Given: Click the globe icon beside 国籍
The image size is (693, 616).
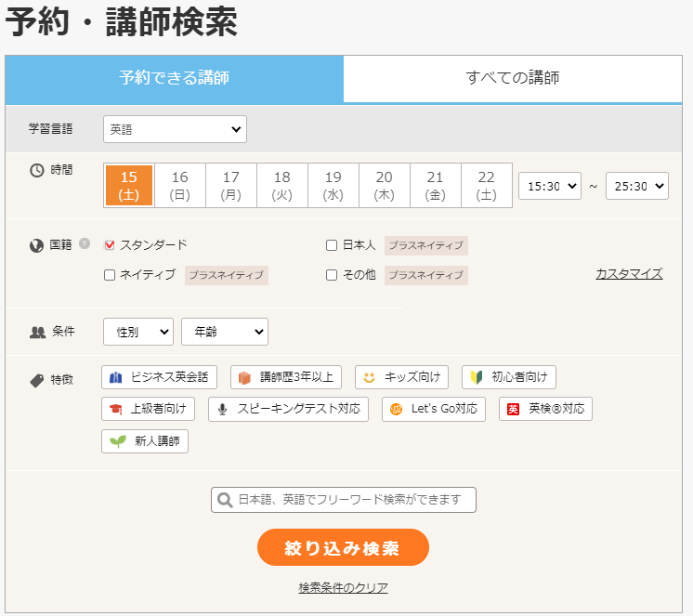Looking at the screenshot, I should (36, 245).
